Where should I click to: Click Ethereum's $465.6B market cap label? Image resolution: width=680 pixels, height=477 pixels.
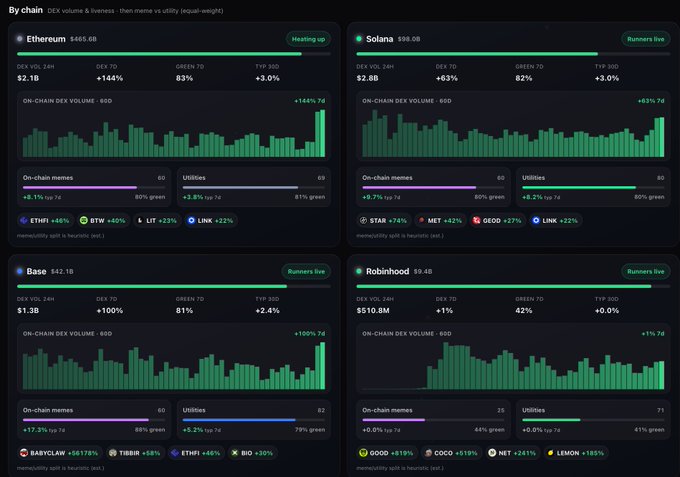[x=83, y=39]
